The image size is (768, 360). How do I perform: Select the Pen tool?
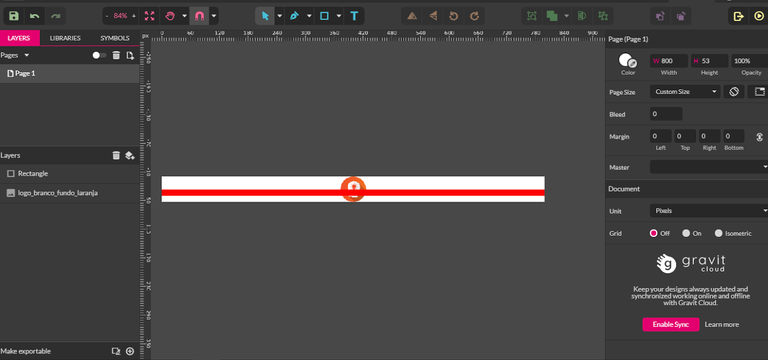pyautogui.click(x=294, y=16)
